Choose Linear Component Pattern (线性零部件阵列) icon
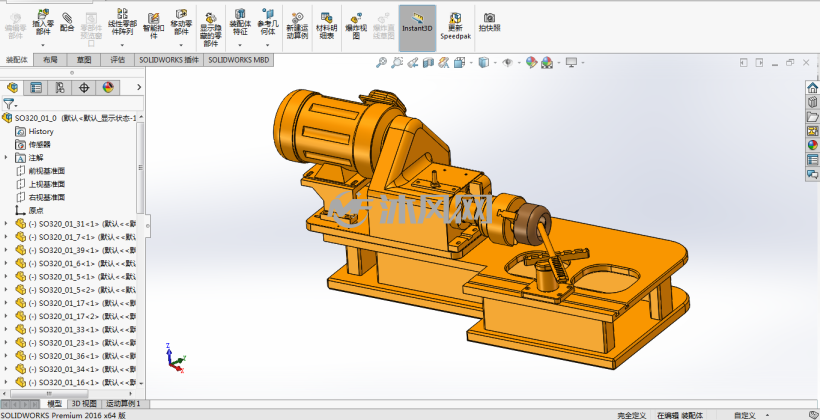The image size is (820, 420). [x=122, y=22]
